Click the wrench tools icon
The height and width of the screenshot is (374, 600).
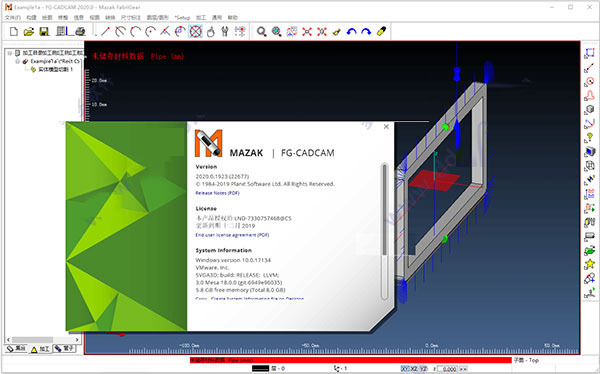(x=225, y=31)
